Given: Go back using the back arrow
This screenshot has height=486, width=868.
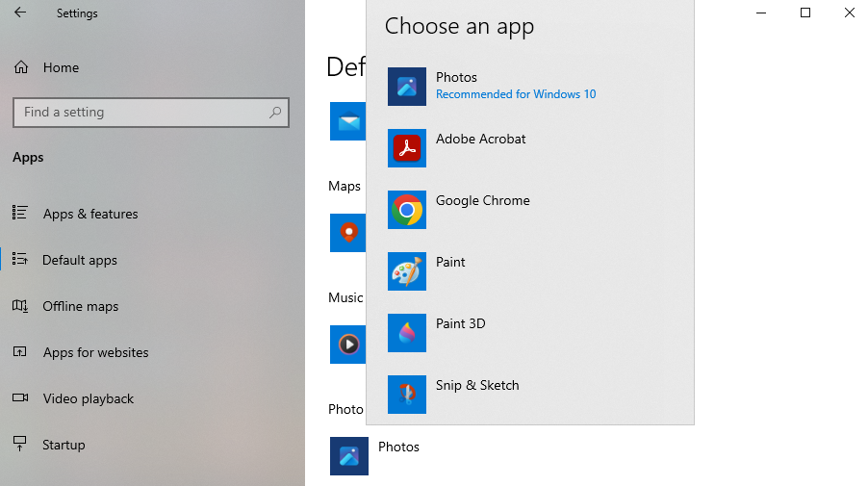Looking at the screenshot, I should tap(20, 13).
